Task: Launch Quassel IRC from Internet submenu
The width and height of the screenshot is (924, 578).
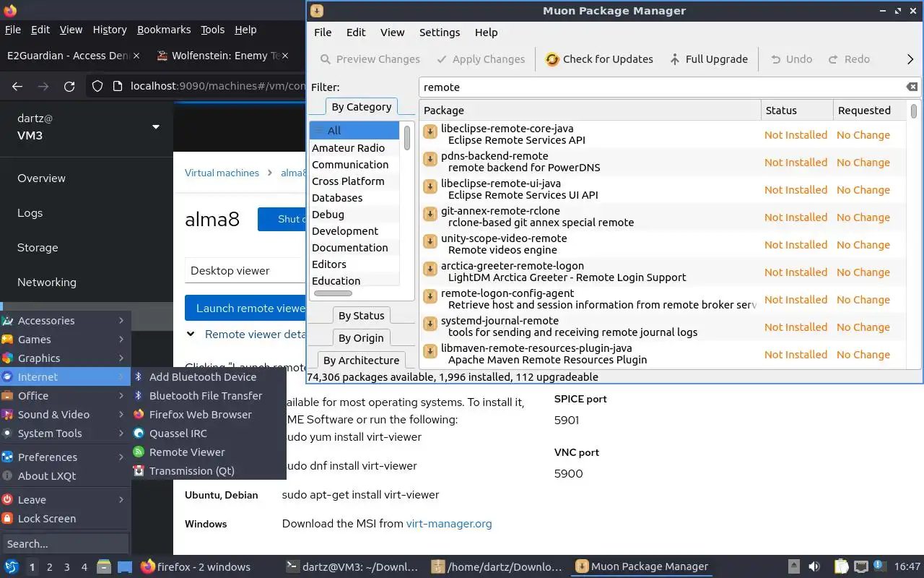Action: (209, 433)
